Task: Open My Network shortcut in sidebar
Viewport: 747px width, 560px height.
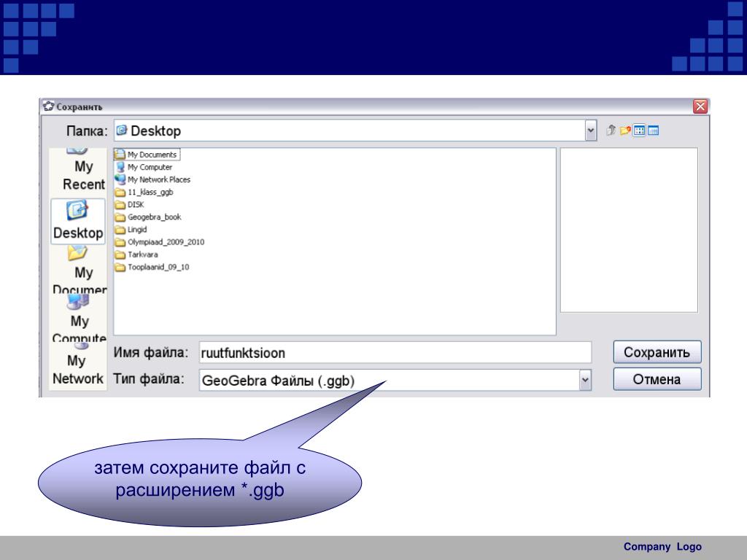Action: click(78, 366)
